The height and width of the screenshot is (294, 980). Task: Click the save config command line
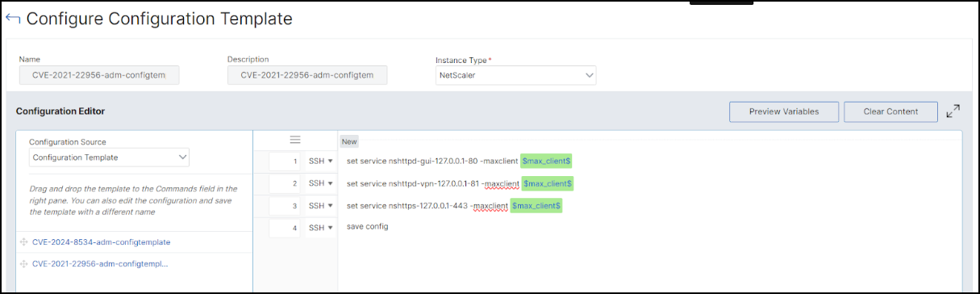368,226
